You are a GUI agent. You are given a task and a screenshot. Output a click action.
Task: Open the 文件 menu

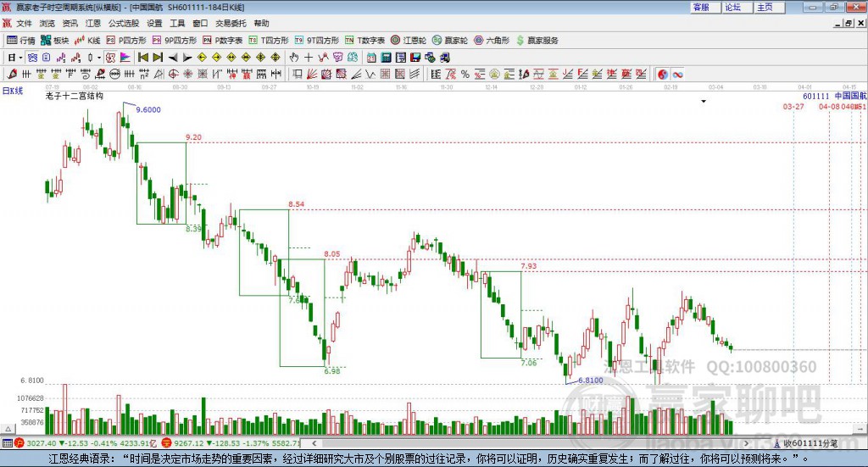point(24,23)
